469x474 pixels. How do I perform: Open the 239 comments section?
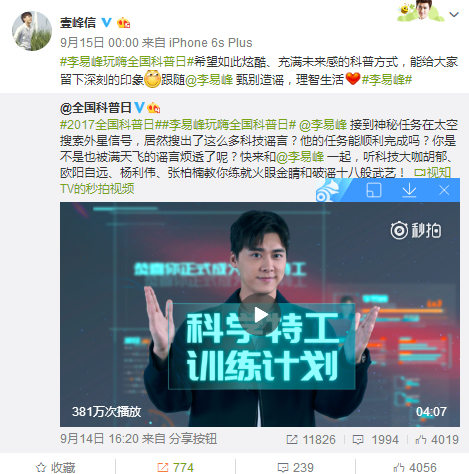[296, 467]
